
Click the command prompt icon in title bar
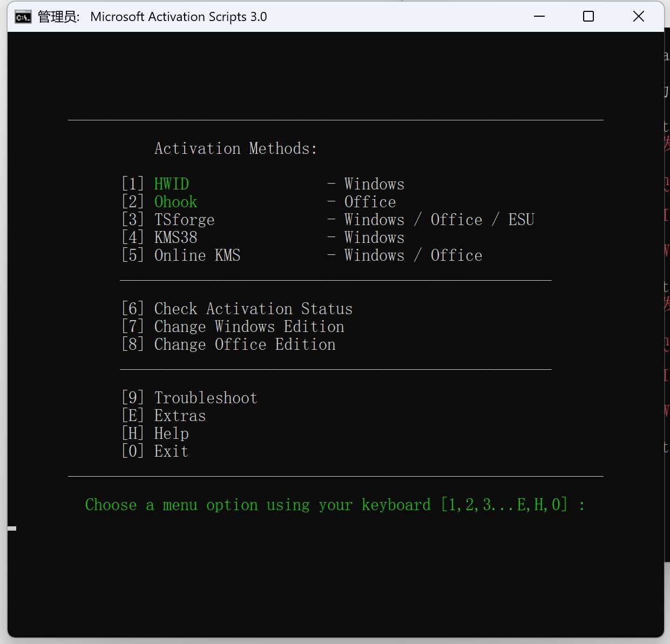pos(23,17)
